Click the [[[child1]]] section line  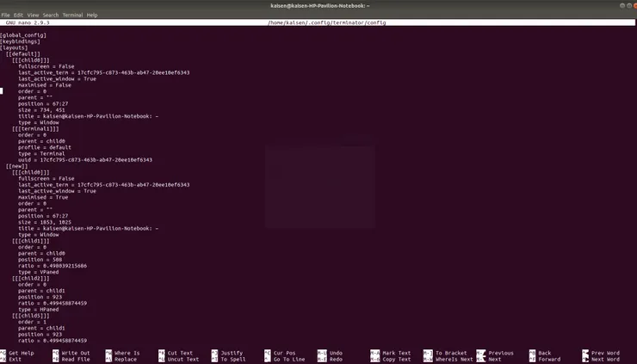(x=31, y=241)
